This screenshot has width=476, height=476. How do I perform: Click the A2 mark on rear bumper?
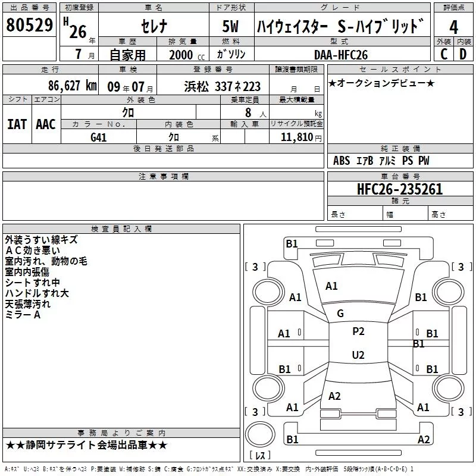(x=424, y=439)
